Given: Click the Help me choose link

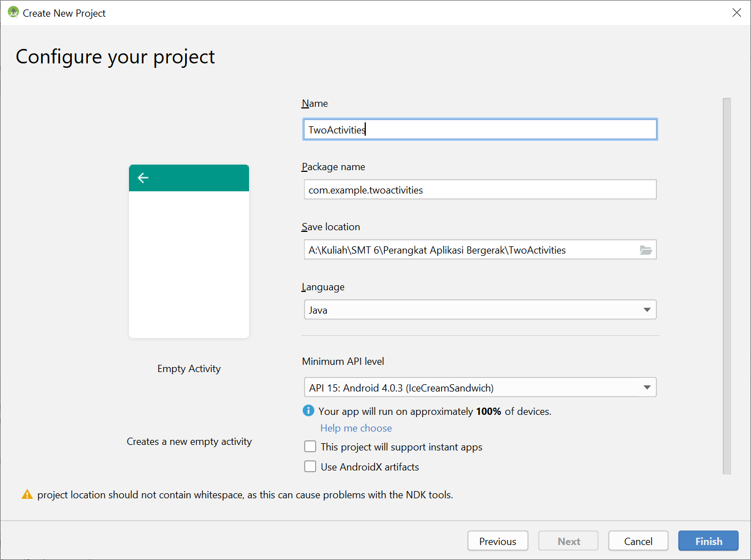Looking at the screenshot, I should pyautogui.click(x=356, y=428).
